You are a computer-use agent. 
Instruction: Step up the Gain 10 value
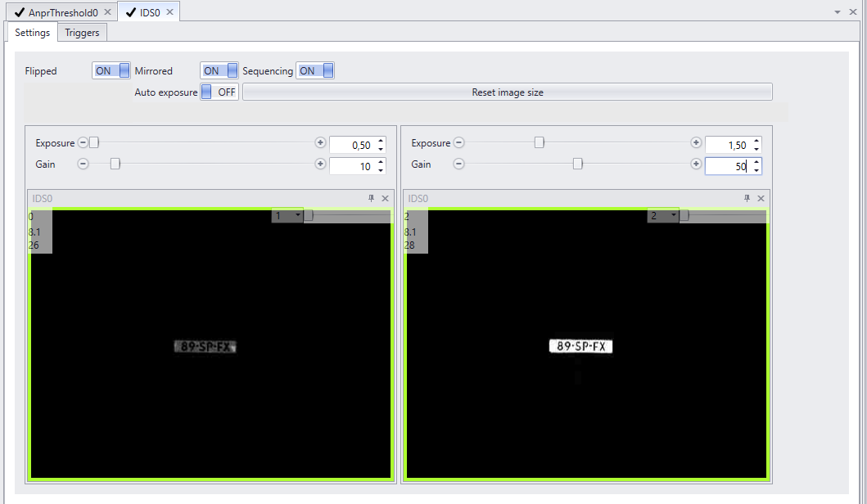pyautogui.click(x=381, y=162)
